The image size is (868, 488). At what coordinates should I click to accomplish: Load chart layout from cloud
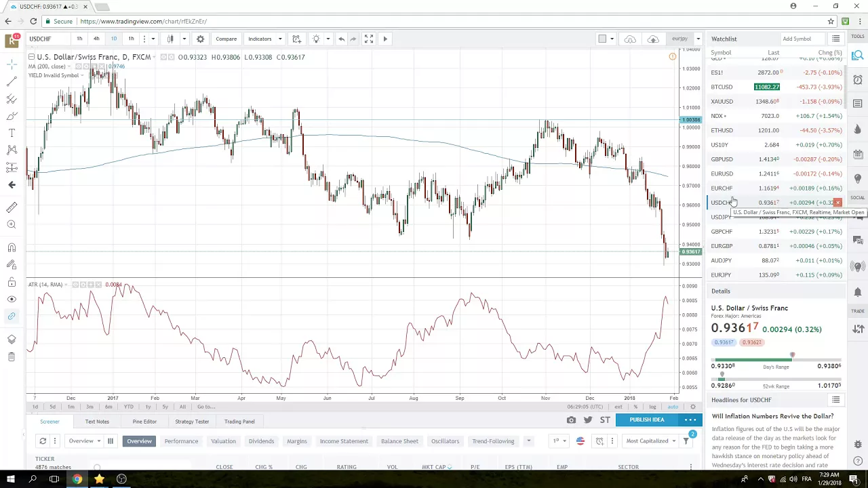tap(630, 39)
